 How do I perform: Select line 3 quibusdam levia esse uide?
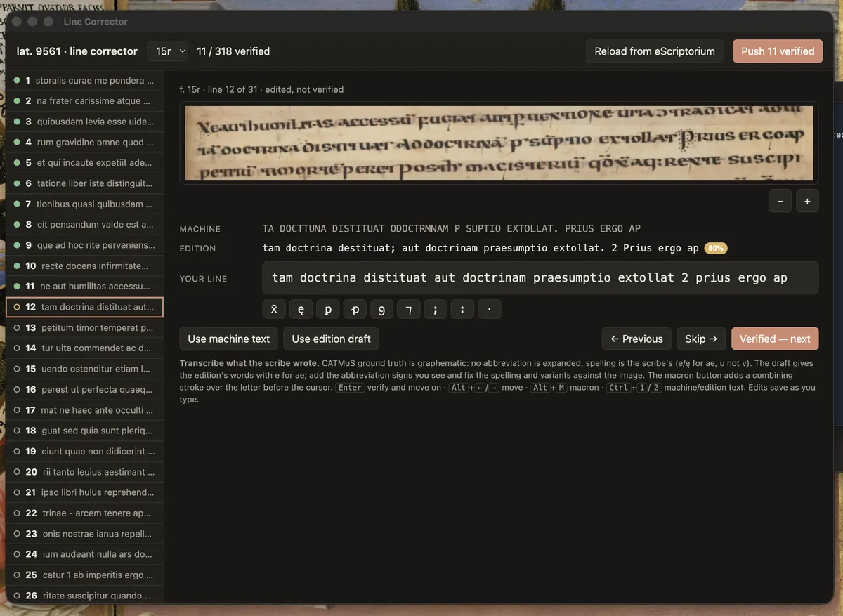click(x=84, y=122)
